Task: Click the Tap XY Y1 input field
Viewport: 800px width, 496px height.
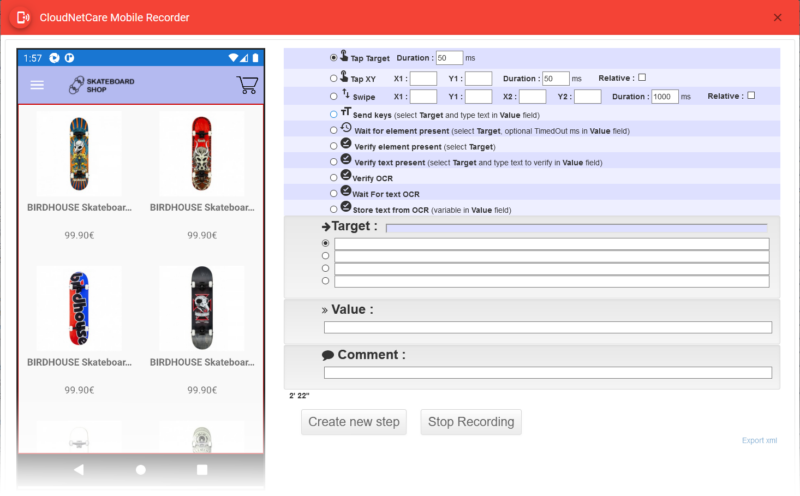Action: pos(479,79)
